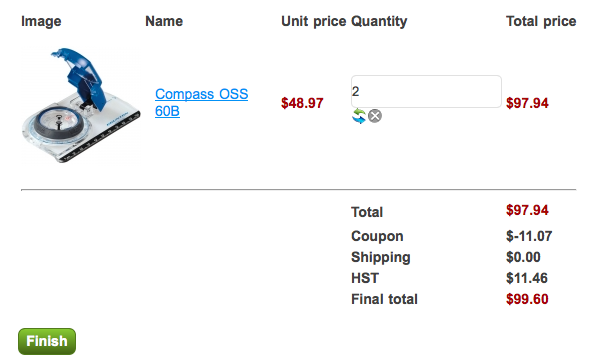595x363 pixels.
Task: Remove item with gray X icon
Action: pyautogui.click(x=375, y=116)
